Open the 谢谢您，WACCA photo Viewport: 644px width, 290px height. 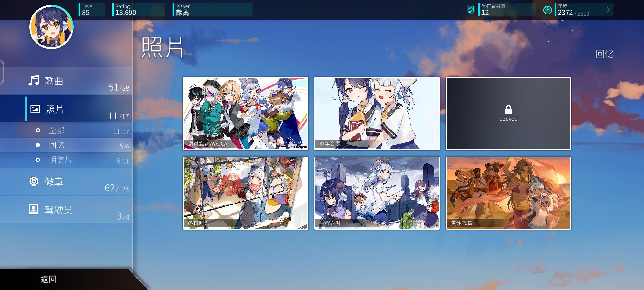point(246,114)
